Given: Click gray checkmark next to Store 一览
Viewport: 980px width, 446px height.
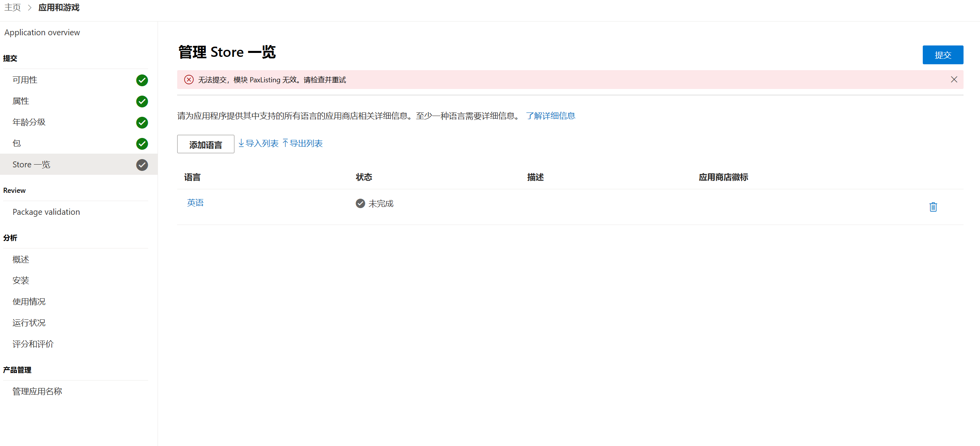Looking at the screenshot, I should coord(142,165).
